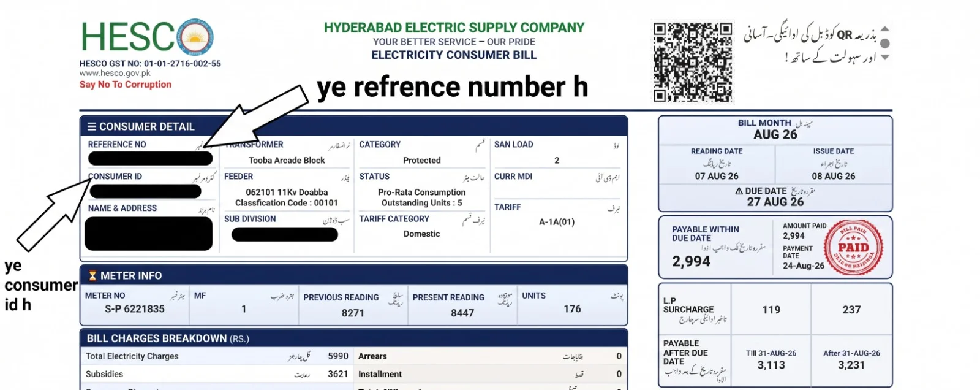Click the 'Say No To Corruption' text

[x=126, y=85]
